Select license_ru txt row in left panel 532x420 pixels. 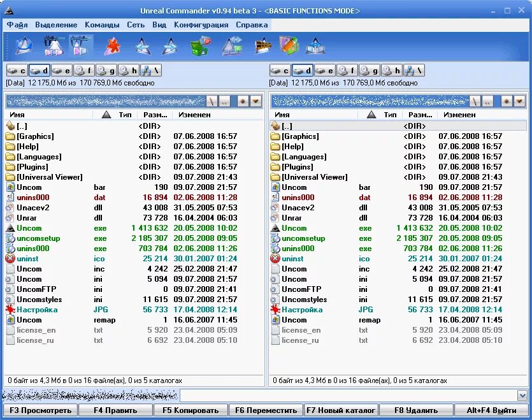[134, 340]
